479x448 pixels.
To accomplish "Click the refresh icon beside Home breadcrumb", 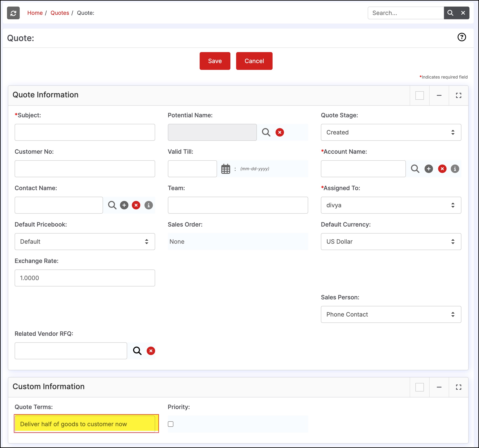I will (x=13, y=13).
